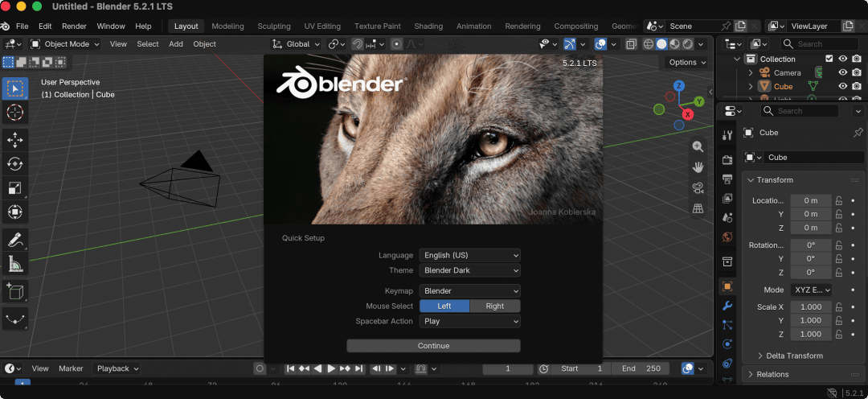Activate the combined Transform tool
Screen dimensions: 868x399
tap(15, 212)
